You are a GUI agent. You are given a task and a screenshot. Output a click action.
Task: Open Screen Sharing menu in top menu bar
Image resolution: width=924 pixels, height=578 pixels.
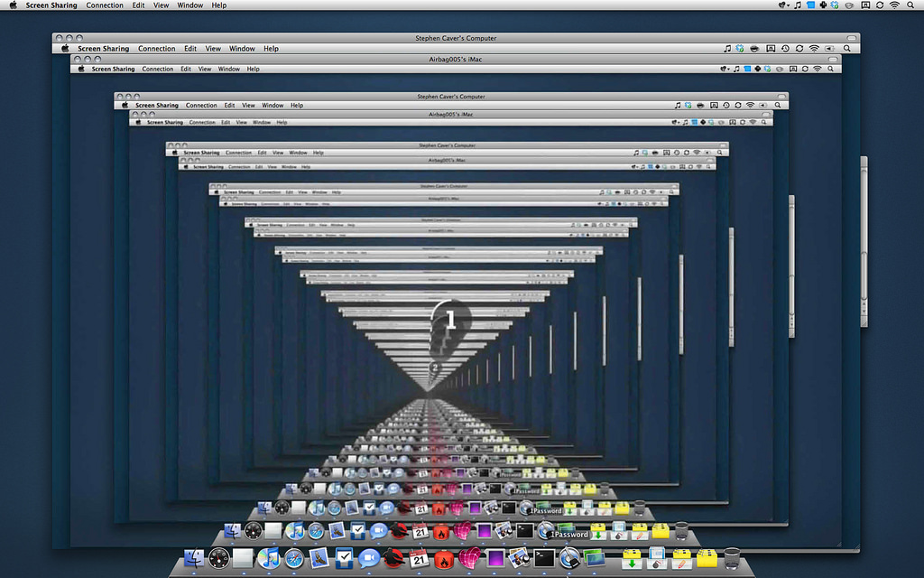coord(51,5)
